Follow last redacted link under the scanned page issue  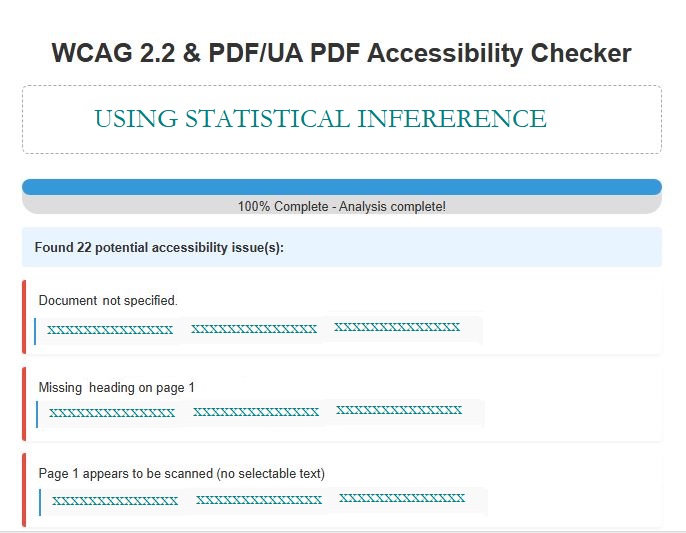(402, 498)
